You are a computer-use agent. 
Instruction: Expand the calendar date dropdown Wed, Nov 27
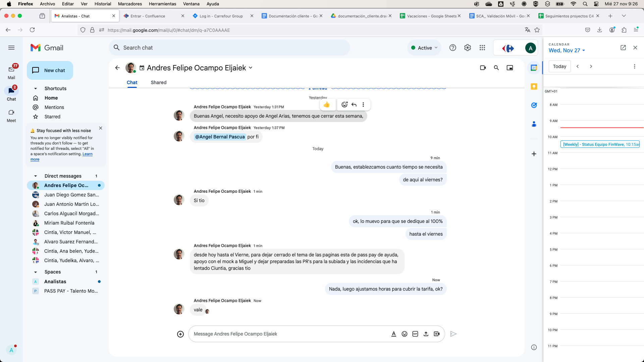tap(567, 50)
